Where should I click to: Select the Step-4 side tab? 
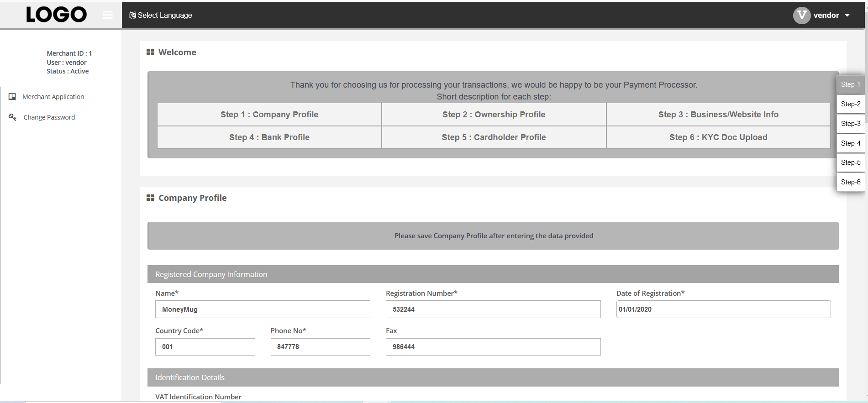tap(850, 143)
